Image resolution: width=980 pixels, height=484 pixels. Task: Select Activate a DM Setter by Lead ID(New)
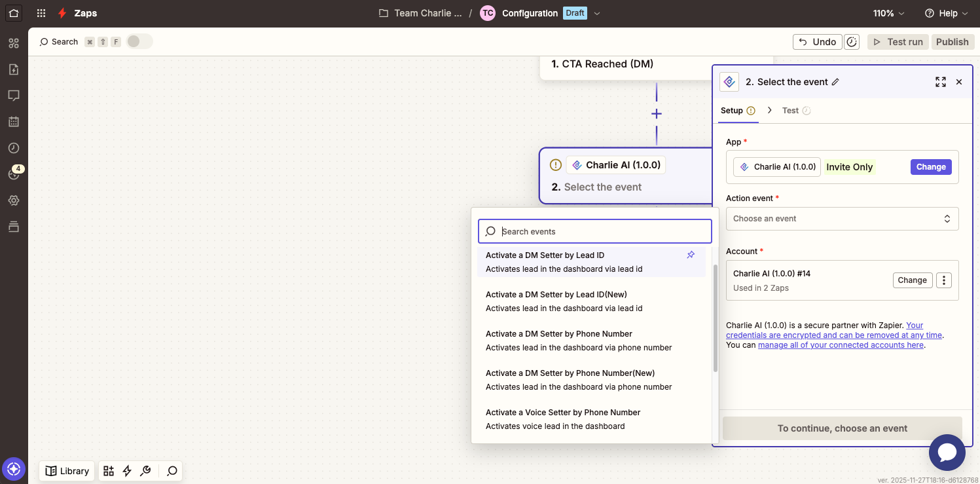592,301
